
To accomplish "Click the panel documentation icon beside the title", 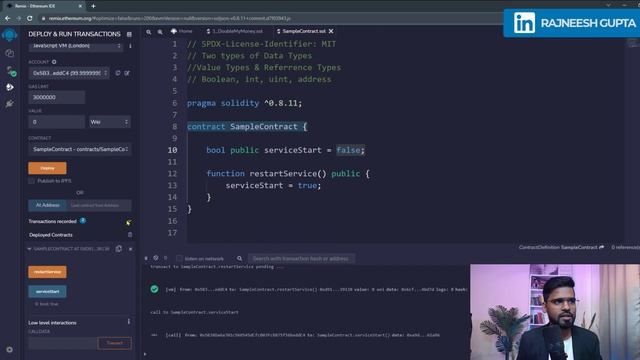I will pos(129,34).
